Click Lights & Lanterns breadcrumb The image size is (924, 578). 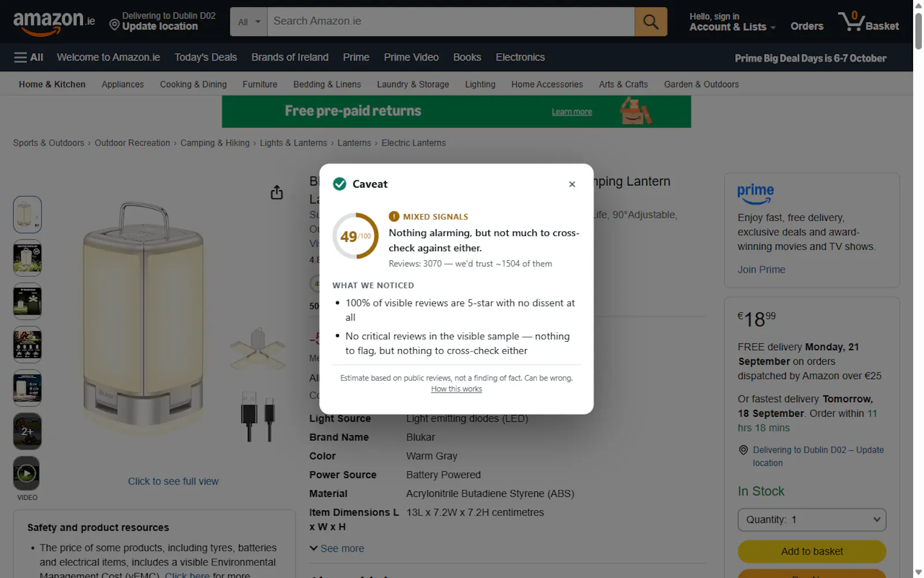(x=293, y=143)
